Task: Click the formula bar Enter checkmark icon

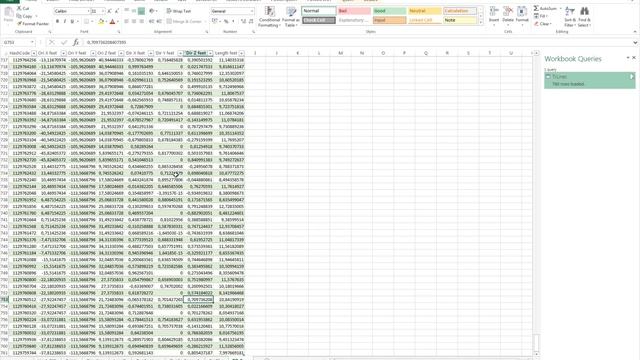Action: click(x=64, y=42)
